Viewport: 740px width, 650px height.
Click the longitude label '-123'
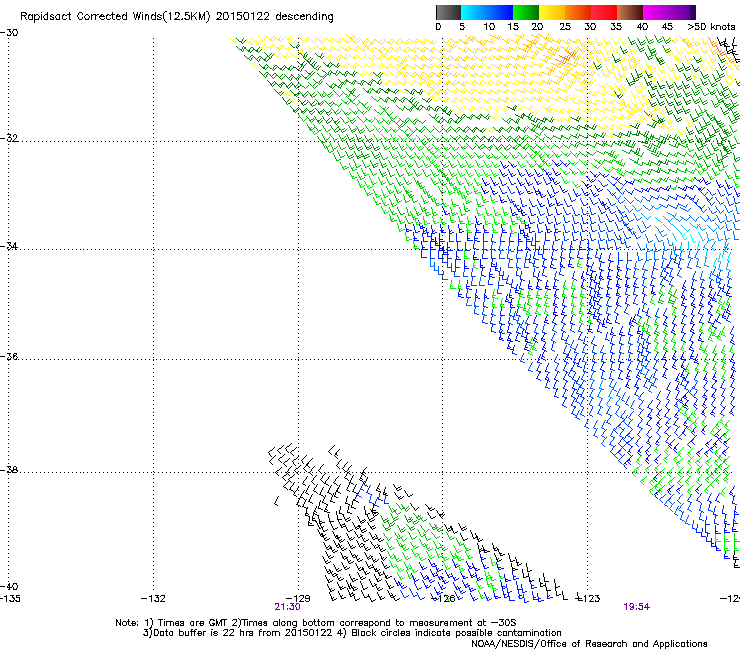click(x=588, y=599)
